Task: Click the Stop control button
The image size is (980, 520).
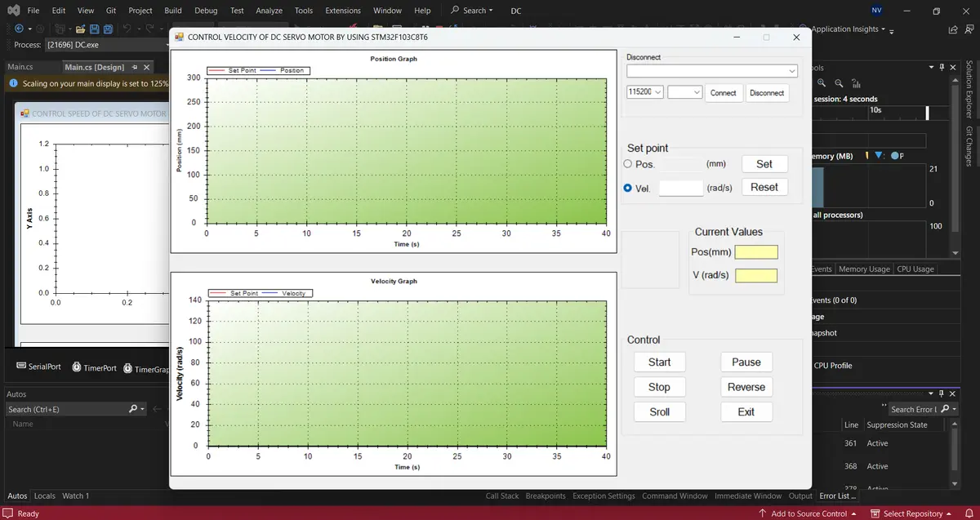Action: coord(660,387)
